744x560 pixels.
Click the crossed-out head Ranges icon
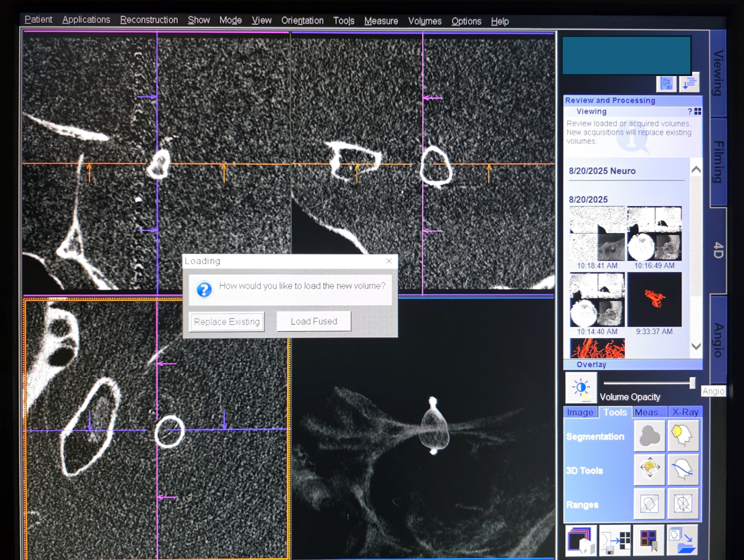[x=684, y=503]
